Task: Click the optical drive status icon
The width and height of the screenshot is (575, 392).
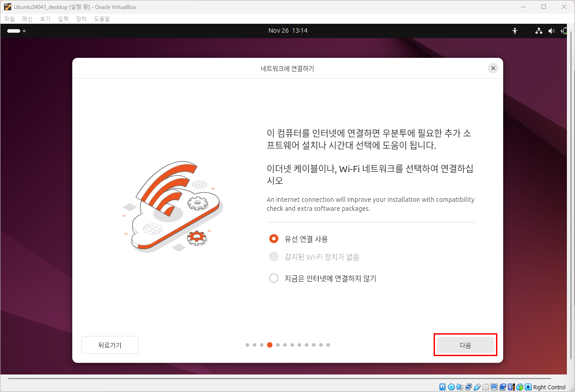Action: tap(451, 387)
